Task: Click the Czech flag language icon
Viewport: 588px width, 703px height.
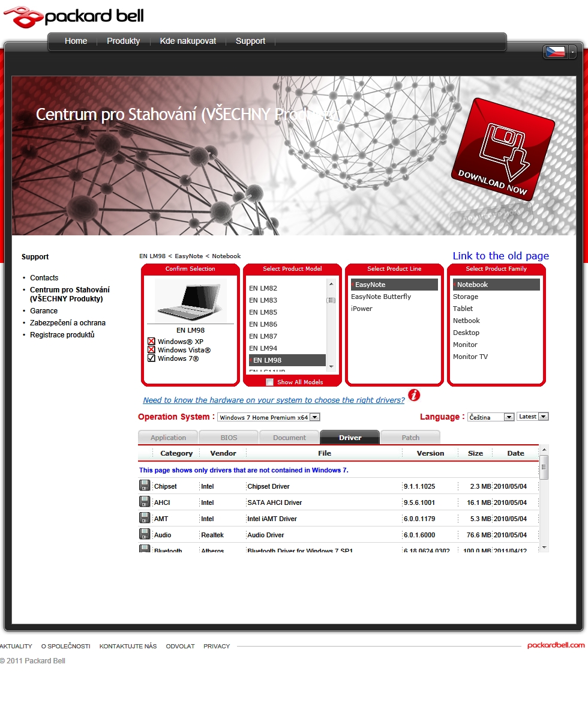Action: point(555,52)
